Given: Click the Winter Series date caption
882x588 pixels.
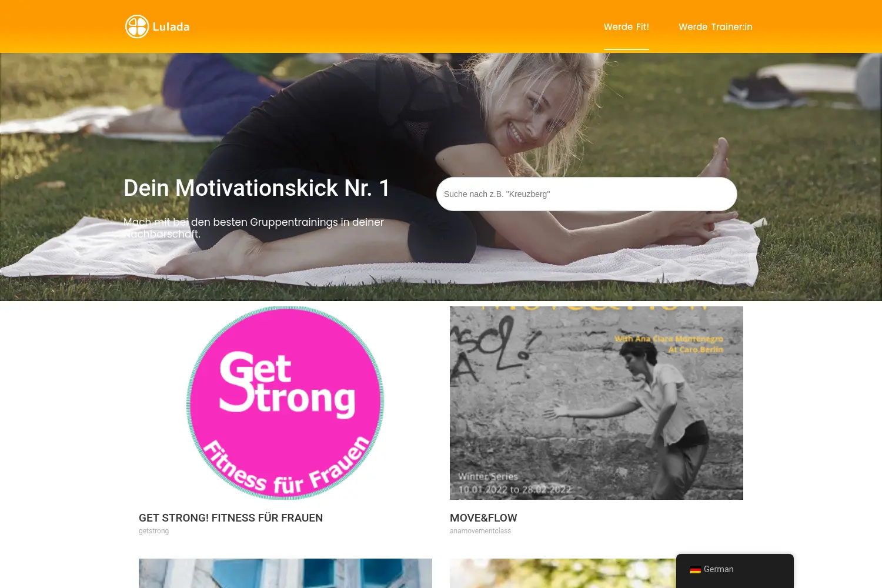Looking at the screenshot, I should tap(514, 483).
